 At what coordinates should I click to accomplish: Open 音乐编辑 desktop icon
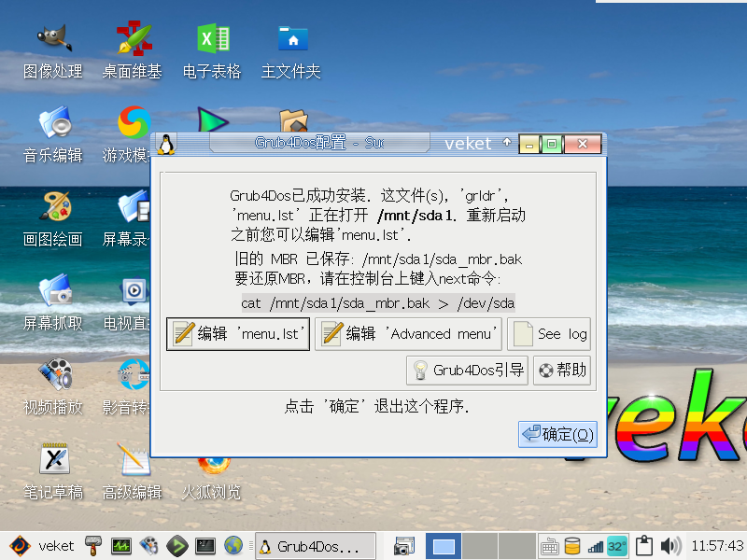(54, 122)
